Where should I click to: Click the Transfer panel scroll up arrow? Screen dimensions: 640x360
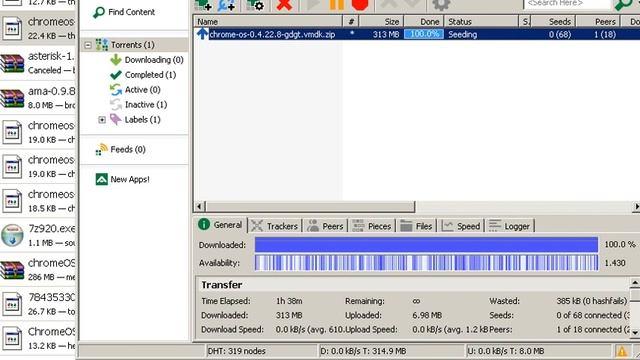[x=635, y=282]
